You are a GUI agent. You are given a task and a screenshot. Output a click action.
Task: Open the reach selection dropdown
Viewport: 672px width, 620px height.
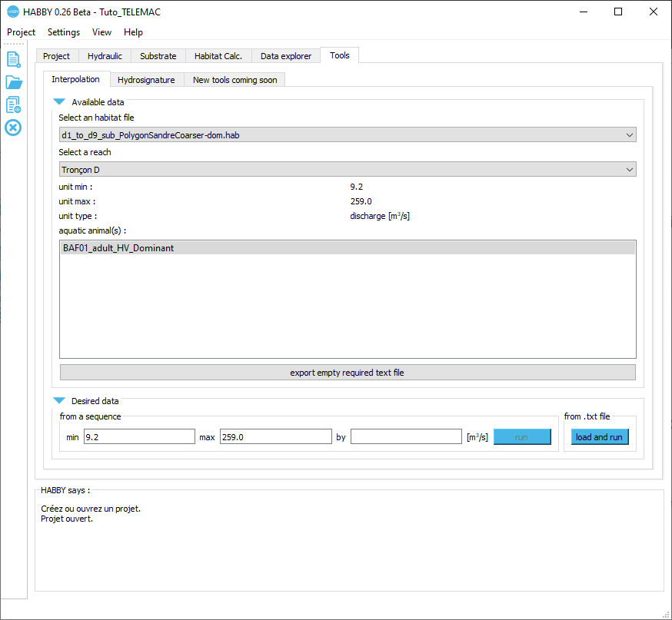tap(348, 170)
